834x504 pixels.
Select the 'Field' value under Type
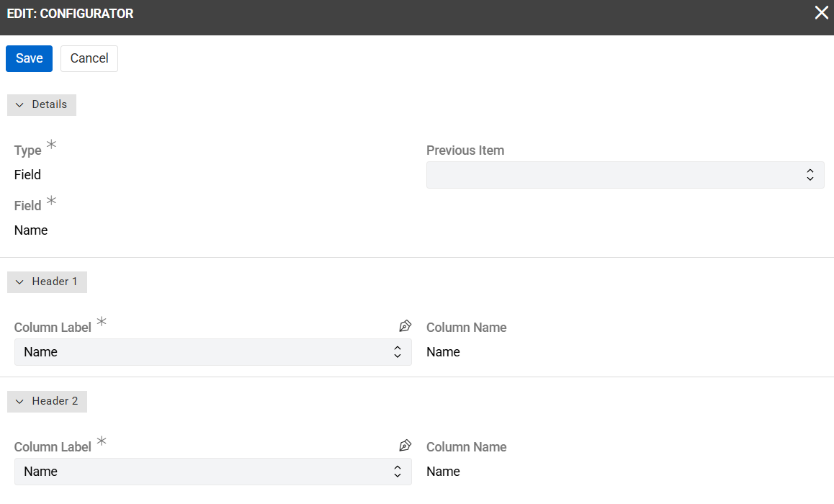27,175
